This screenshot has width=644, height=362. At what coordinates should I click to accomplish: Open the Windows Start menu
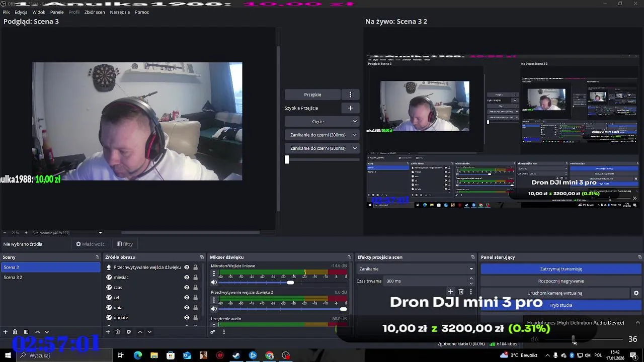click(x=8, y=355)
